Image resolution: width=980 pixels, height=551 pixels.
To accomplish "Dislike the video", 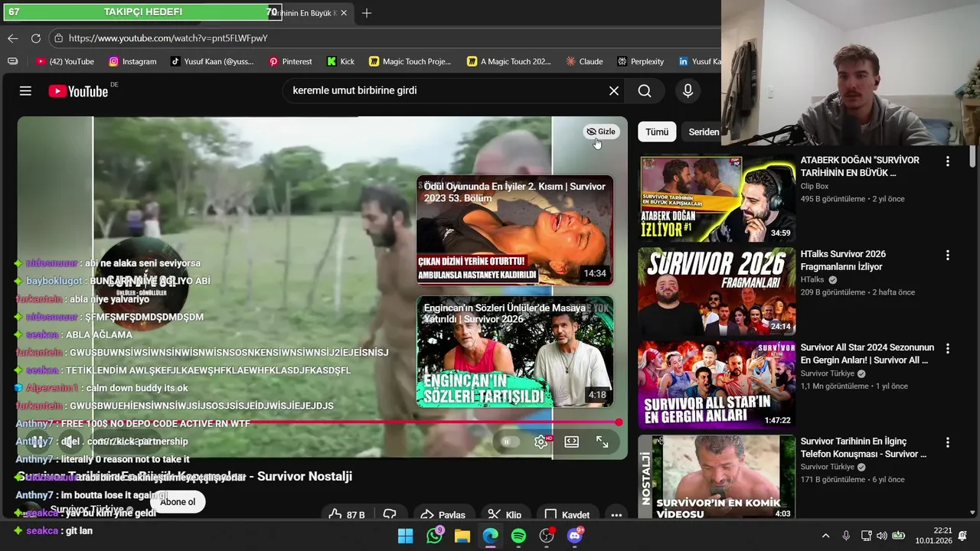I will (x=390, y=514).
